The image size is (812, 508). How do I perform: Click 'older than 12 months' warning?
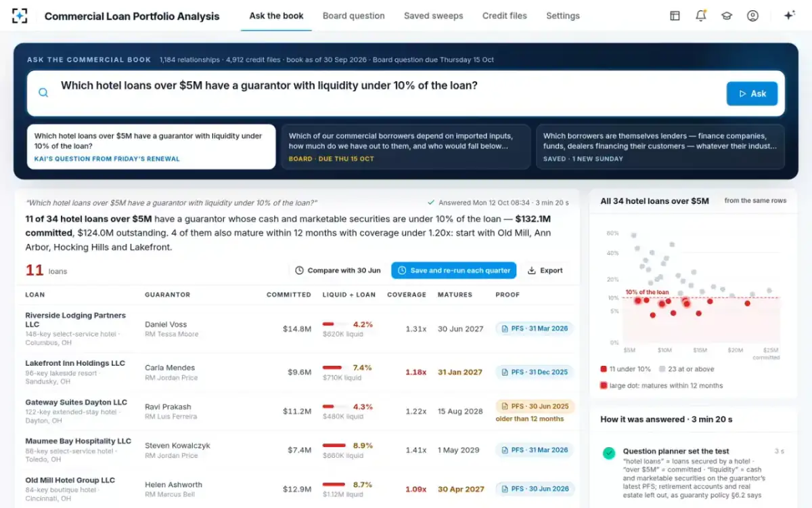[530, 419]
